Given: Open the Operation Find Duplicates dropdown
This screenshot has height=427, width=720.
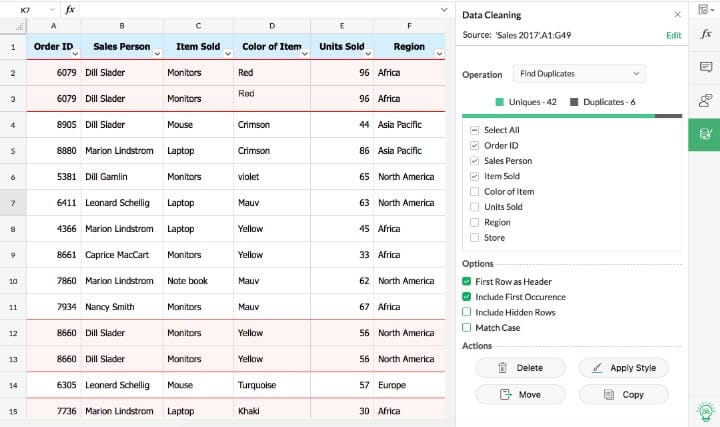Looking at the screenshot, I should tap(579, 73).
